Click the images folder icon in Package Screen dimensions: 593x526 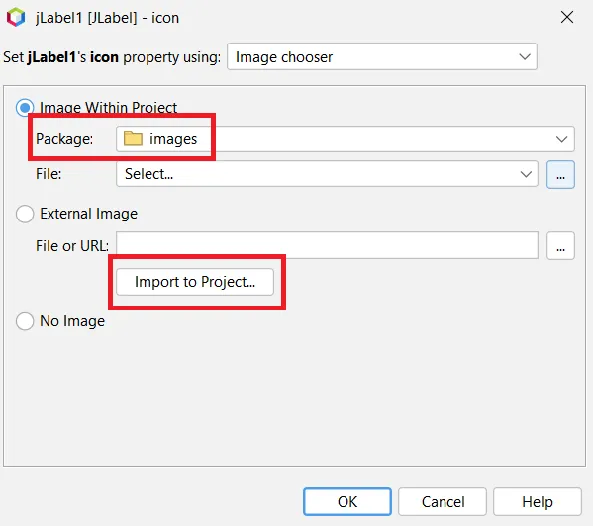(x=133, y=138)
